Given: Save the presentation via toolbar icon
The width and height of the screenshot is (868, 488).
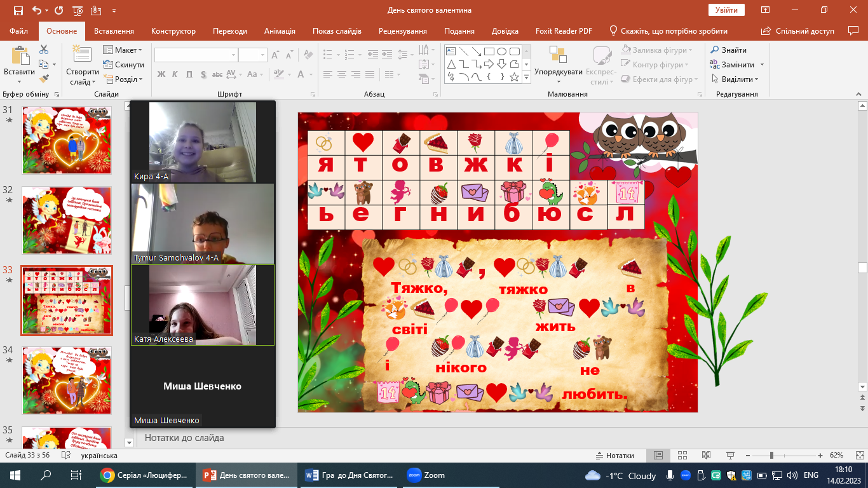Looking at the screenshot, I should point(18,10).
